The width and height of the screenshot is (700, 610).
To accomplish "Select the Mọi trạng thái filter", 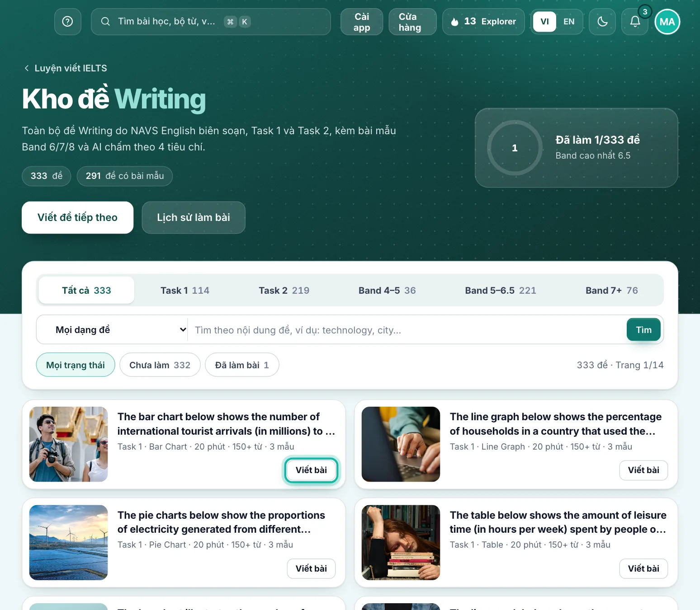I will 76,365.
